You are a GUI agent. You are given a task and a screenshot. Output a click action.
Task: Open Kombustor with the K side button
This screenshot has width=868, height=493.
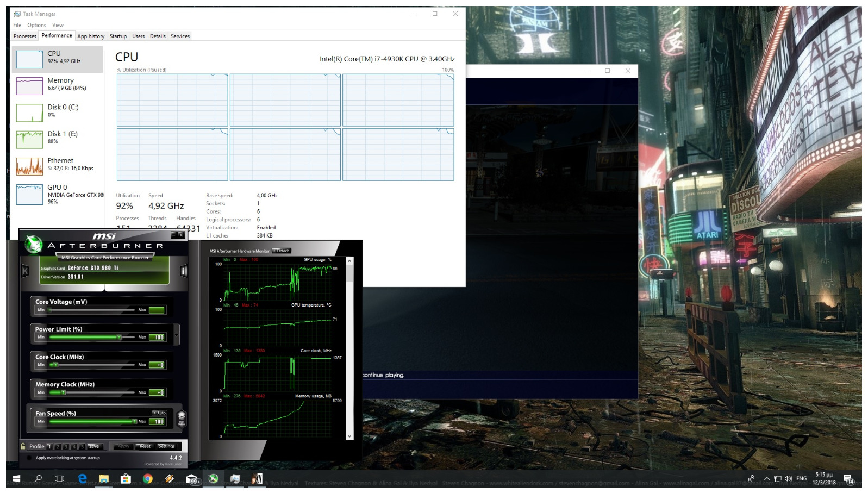(25, 271)
